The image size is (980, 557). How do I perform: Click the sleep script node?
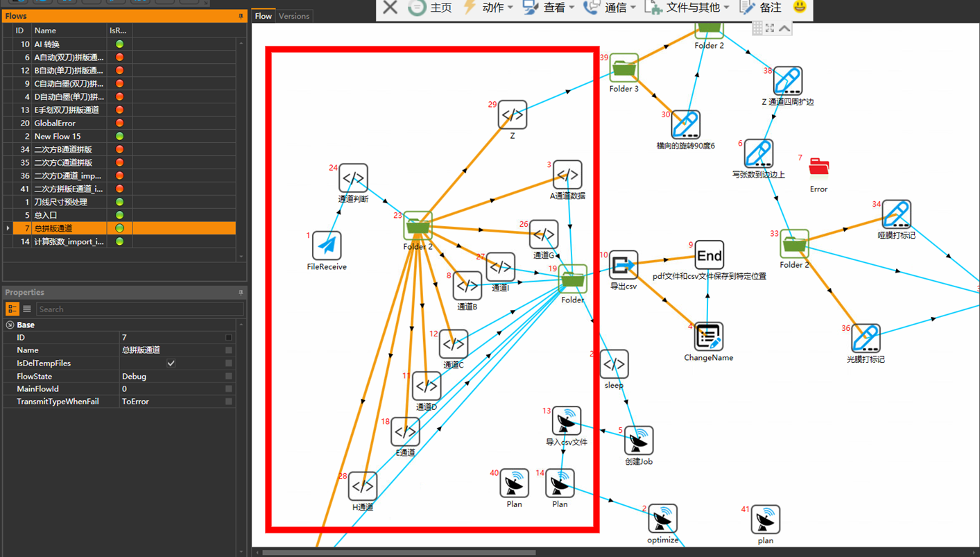[x=614, y=364]
